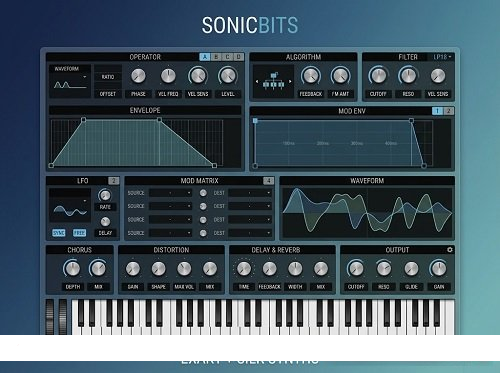500x373 pixels.
Task: Click the Operator Vel Sens knob
Action: click(198, 76)
